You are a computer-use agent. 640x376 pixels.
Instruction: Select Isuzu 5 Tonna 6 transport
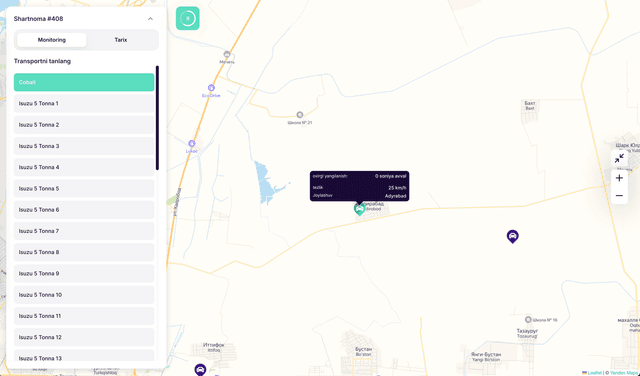[84, 210]
